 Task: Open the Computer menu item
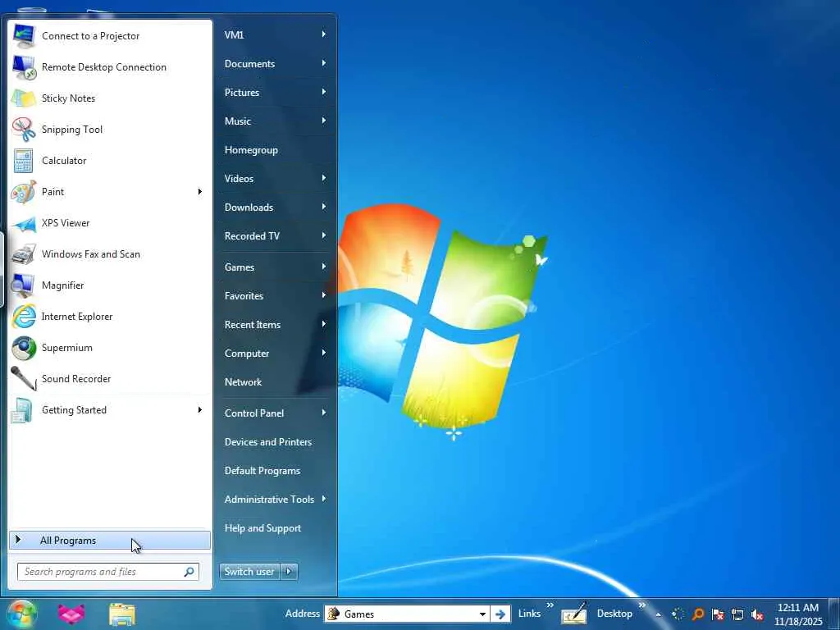click(x=276, y=354)
